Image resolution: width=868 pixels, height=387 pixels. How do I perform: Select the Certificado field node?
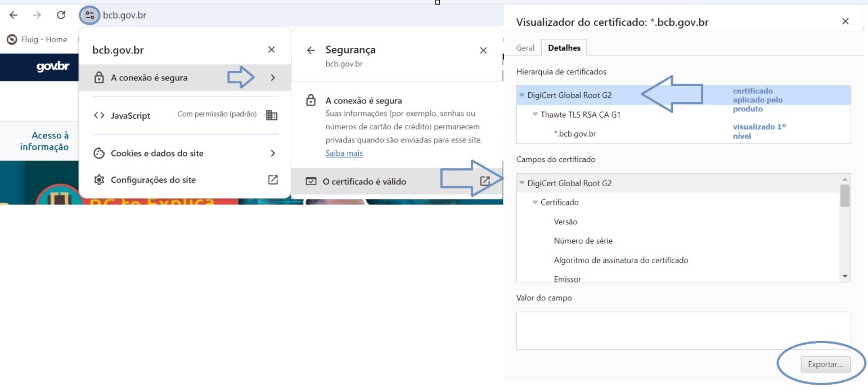(560, 202)
